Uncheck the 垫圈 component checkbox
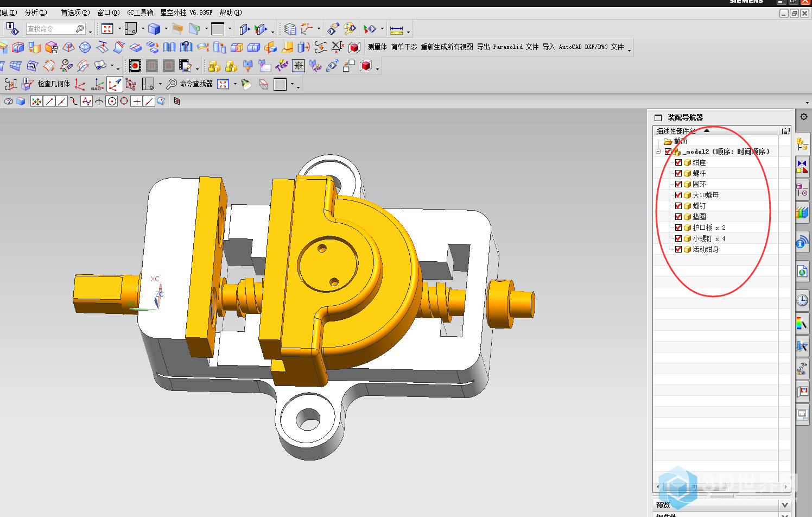Screen dimensions: 812x517 (678, 217)
